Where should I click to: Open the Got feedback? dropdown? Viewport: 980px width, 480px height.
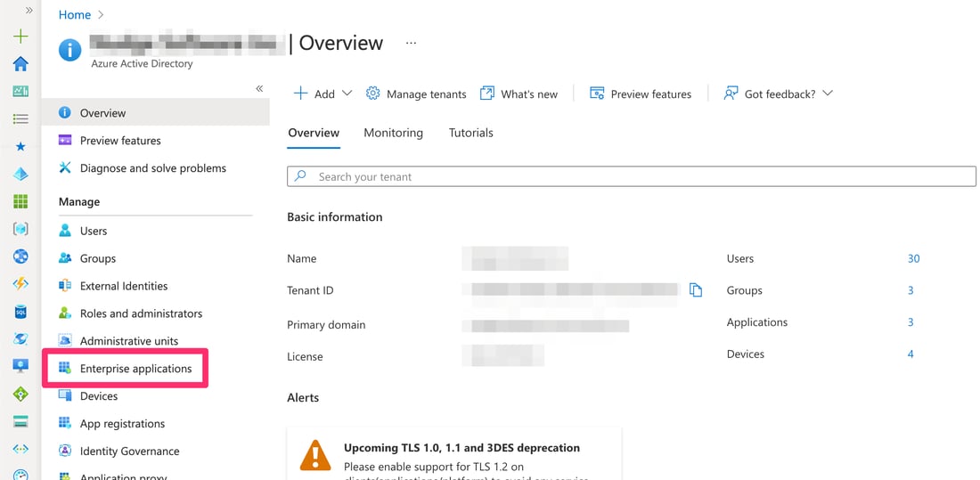pos(778,94)
